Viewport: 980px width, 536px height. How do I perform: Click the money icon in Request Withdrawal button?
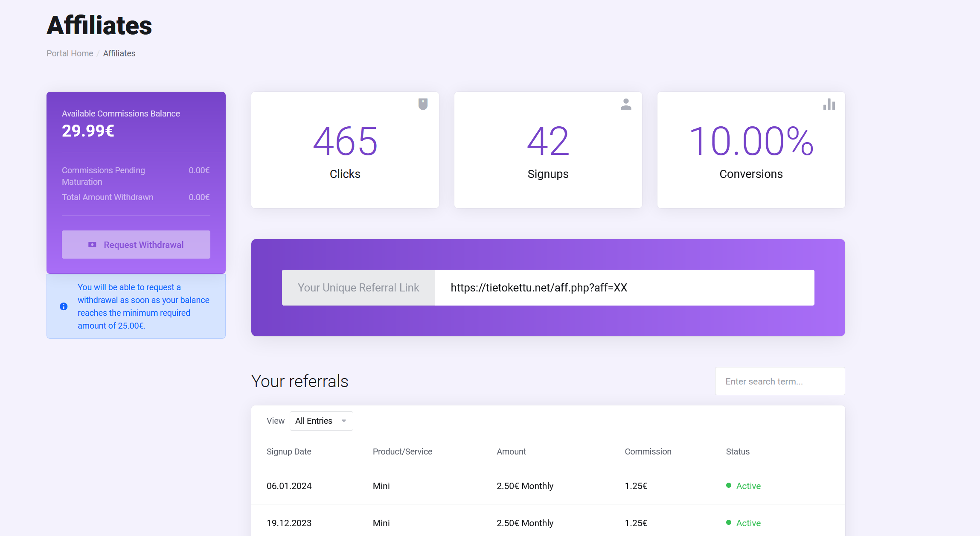click(x=92, y=245)
